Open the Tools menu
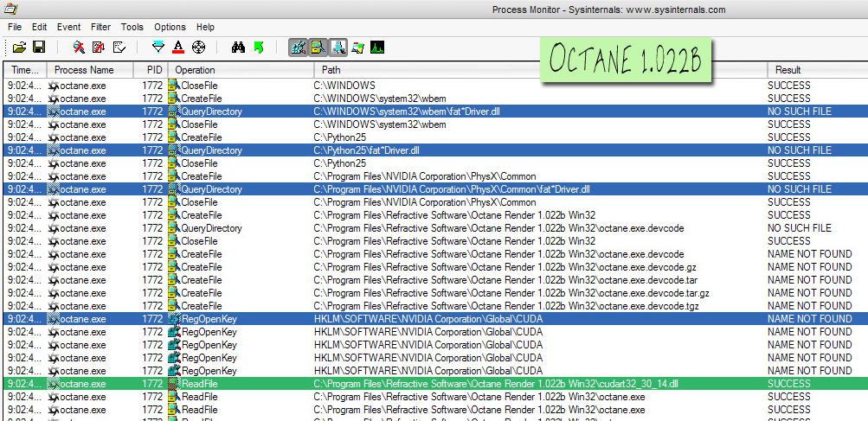 pyautogui.click(x=132, y=27)
